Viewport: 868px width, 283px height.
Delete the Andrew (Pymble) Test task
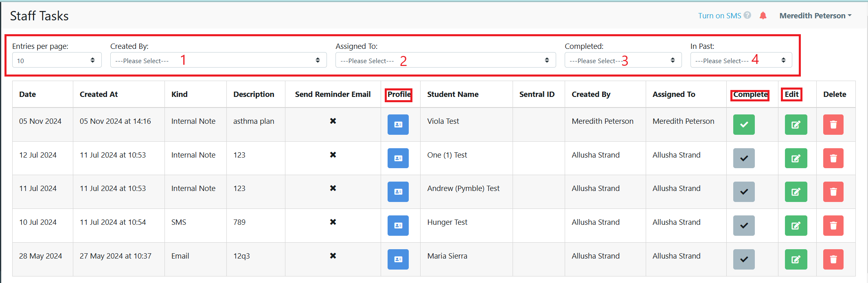pyautogui.click(x=833, y=192)
